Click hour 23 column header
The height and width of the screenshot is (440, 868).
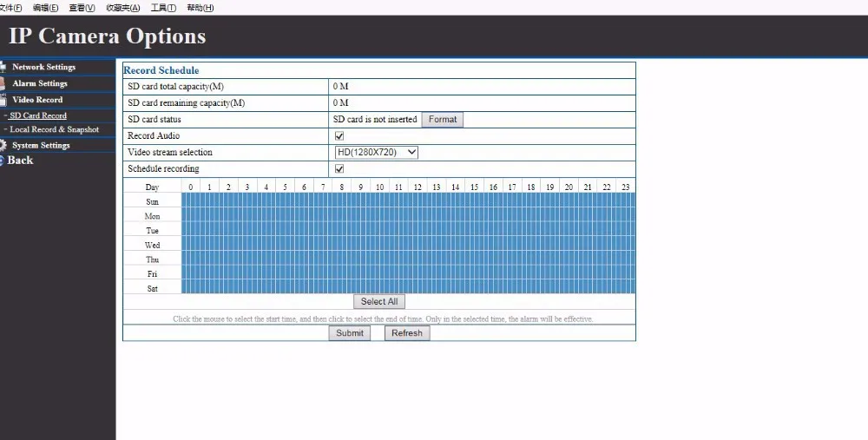point(626,187)
